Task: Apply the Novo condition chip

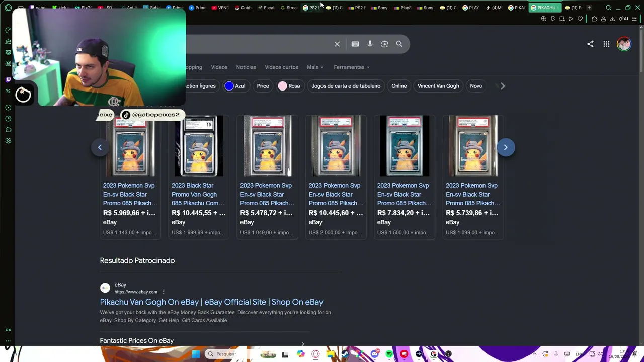Action: click(476, 86)
